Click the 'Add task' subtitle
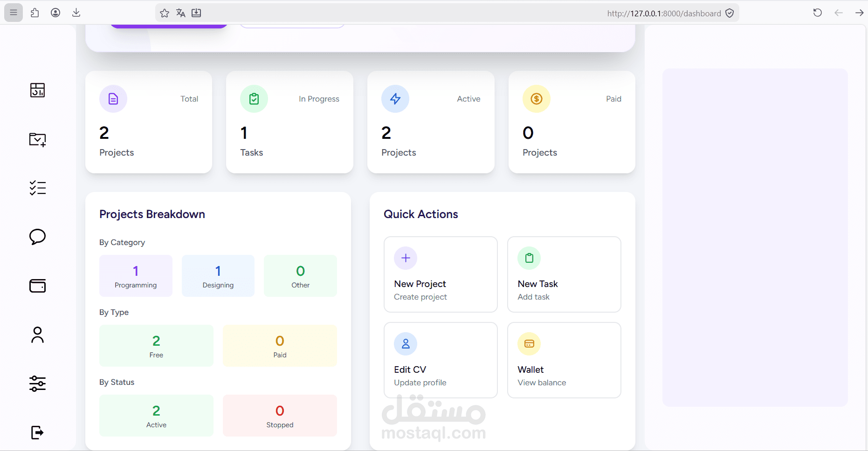Screen dimensions: 868x451 [534, 297]
